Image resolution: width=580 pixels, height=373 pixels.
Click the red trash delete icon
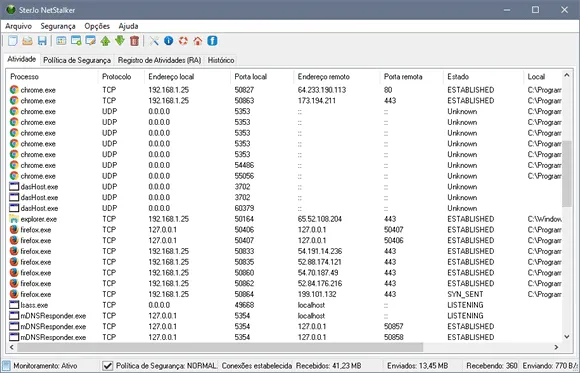click(x=134, y=41)
